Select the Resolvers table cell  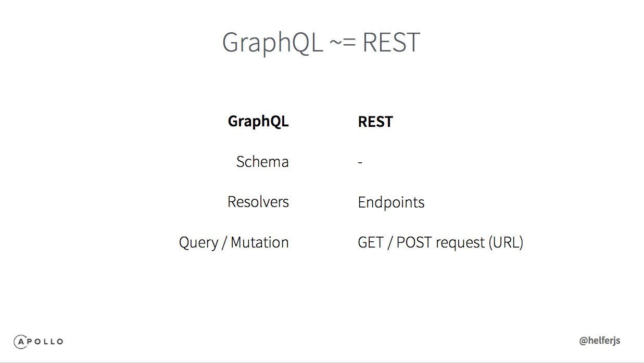pyautogui.click(x=258, y=202)
